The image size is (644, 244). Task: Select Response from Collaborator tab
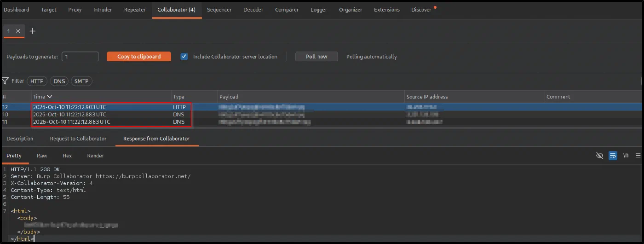(x=156, y=139)
